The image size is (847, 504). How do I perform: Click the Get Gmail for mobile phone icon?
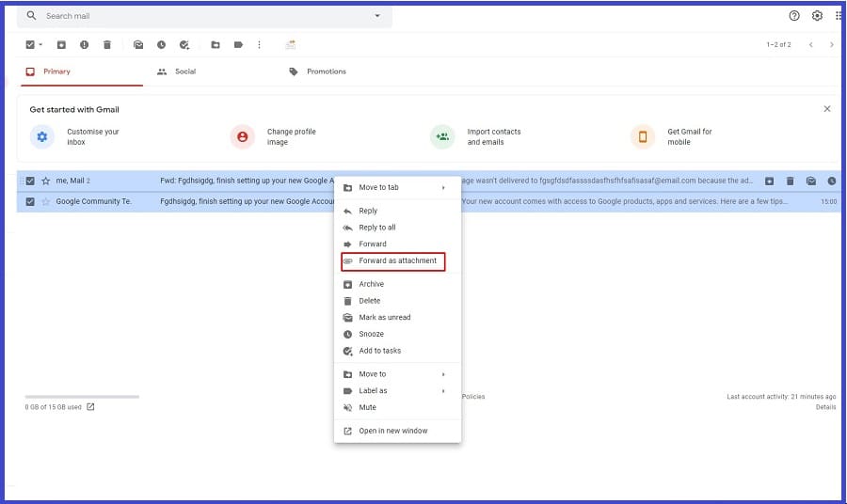(643, 136)
